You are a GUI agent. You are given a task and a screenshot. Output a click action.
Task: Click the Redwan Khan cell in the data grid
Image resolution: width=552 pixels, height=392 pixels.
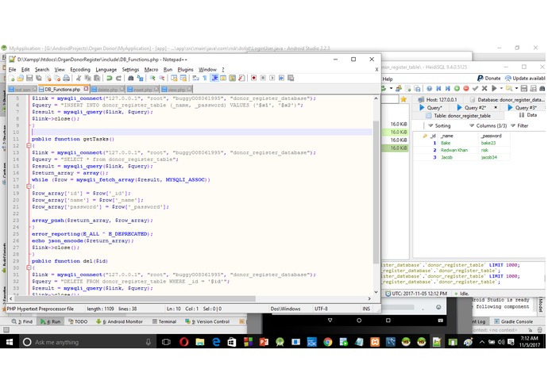[x=454, y=150]
